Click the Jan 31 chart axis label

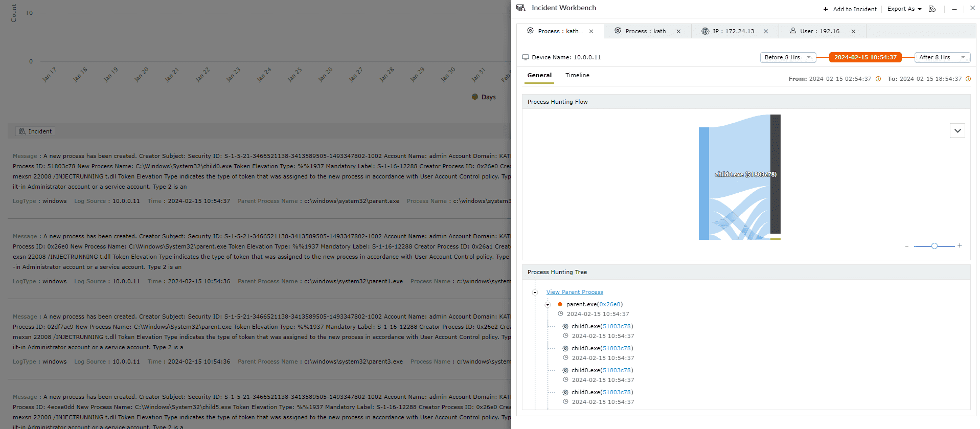pyautogui.click(x=478, y=74)
